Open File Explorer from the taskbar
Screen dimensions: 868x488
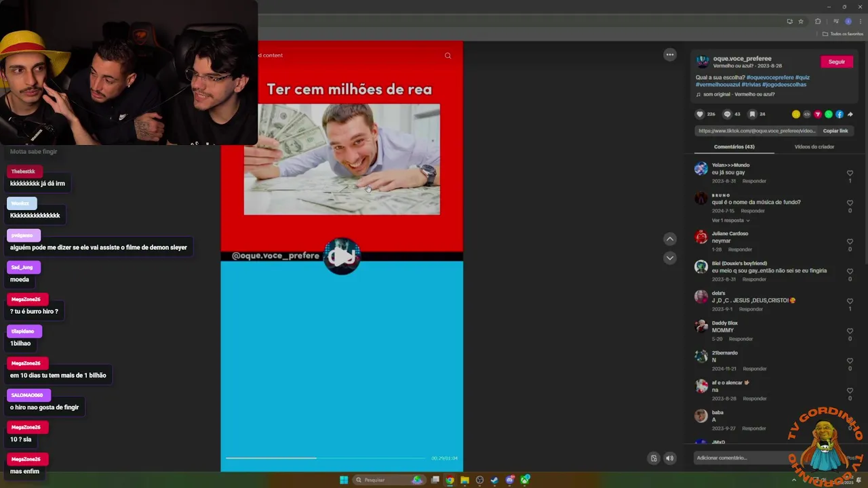pyautogui.click(x=465, y=480)
